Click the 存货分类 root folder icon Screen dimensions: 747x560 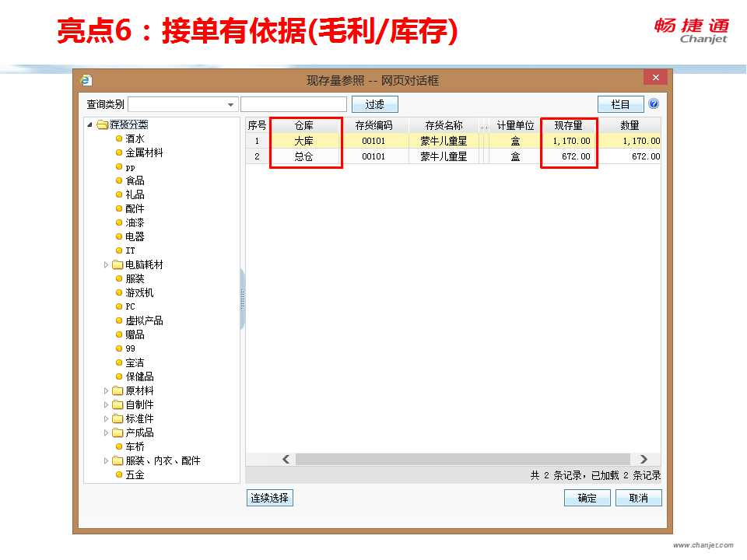pyautogui.click(x=102, y=125)
